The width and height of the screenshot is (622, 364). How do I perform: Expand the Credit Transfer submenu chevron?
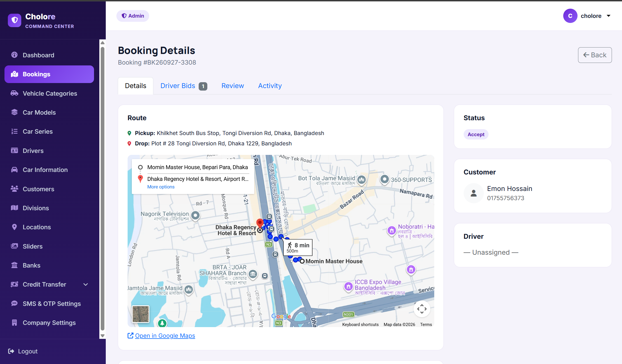[86, 284]
